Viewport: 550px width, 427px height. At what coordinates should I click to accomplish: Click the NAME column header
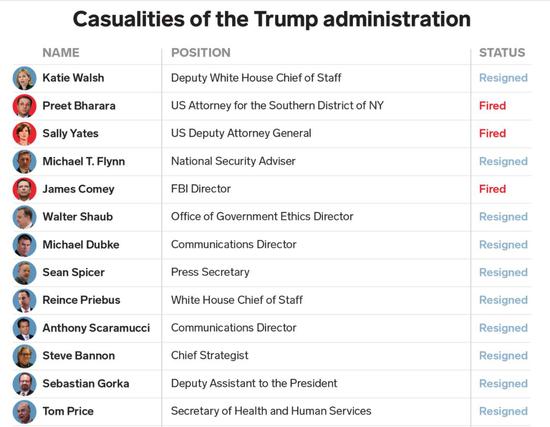coord(61,53)
